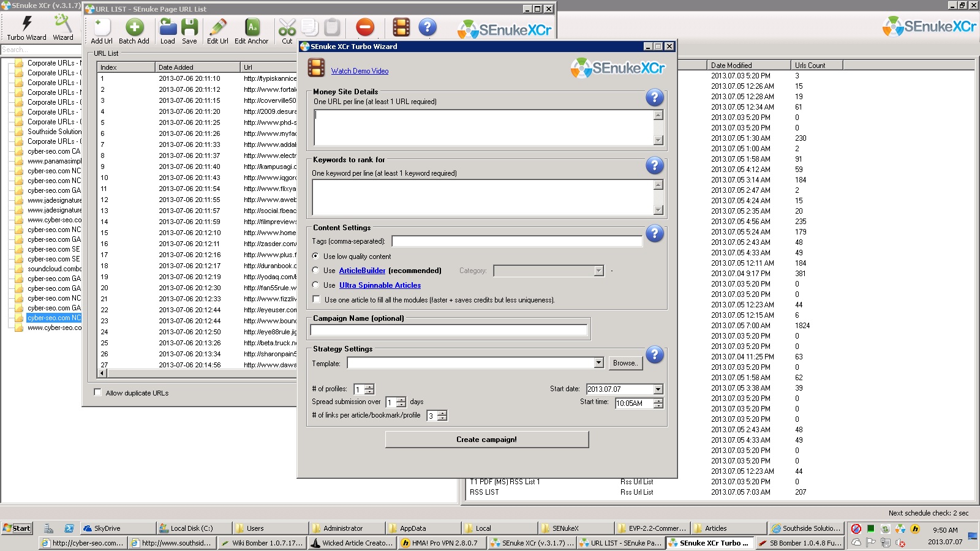This screenshot has width=980, height=551.
Task: Increase links per article/bookmark/profile
Action: pyautogui.click(x=442, y=413)
